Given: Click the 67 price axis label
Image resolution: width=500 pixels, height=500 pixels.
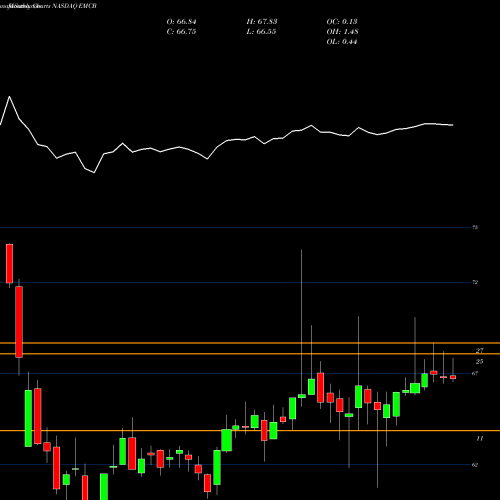Looking at the screenshot, I should pos(475,373).
